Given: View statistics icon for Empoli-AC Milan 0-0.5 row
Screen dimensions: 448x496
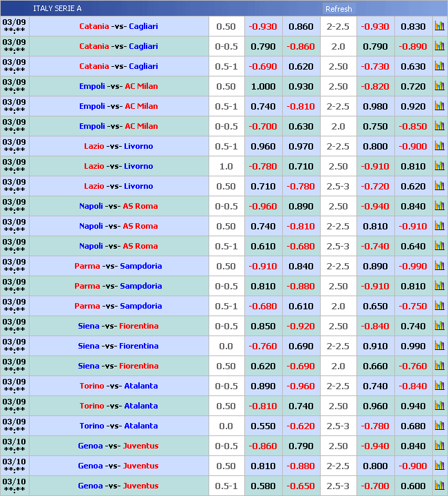Looking at the screenshot, I should 440,126.
